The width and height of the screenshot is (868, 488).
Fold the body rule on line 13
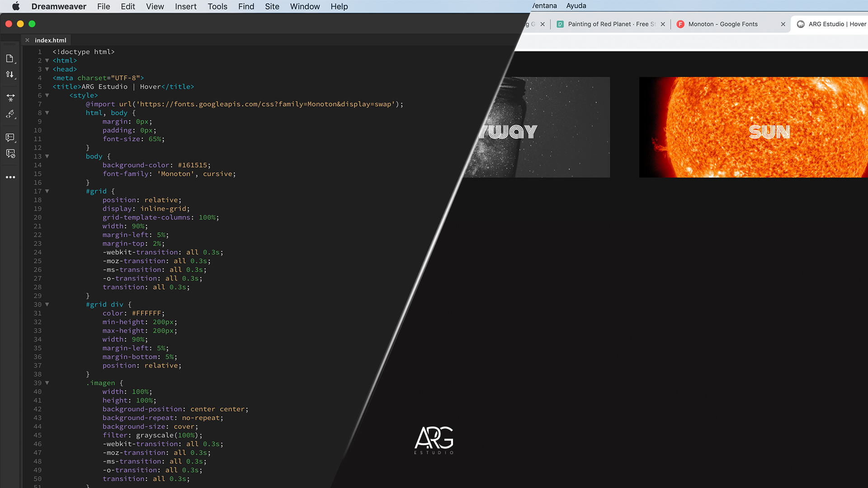(x=47, y=156)
